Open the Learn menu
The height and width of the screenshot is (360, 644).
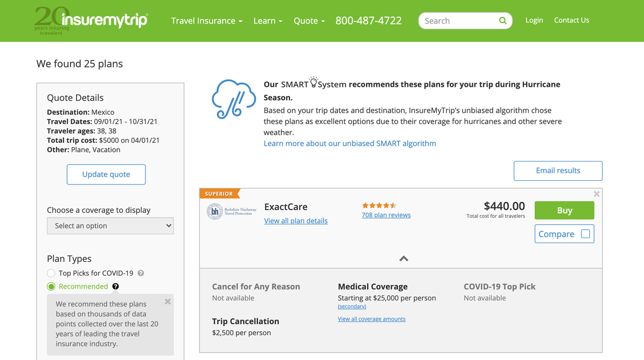pyautogui.click(x=268, y=20)
